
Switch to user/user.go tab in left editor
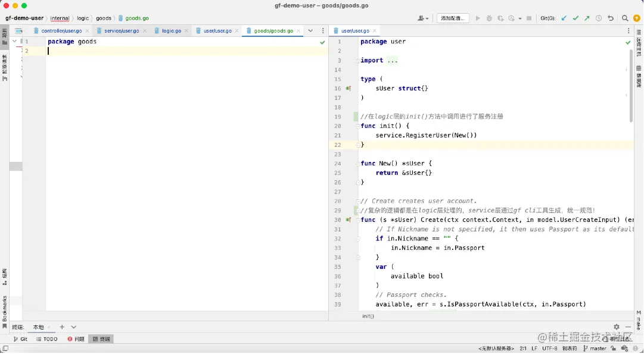(217, 31)
